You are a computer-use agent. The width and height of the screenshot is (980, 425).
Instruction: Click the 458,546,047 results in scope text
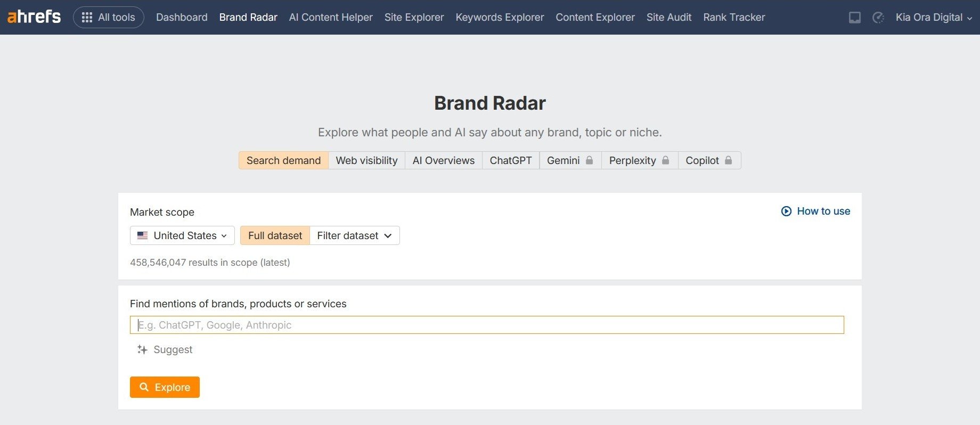[x=210, y=263]
